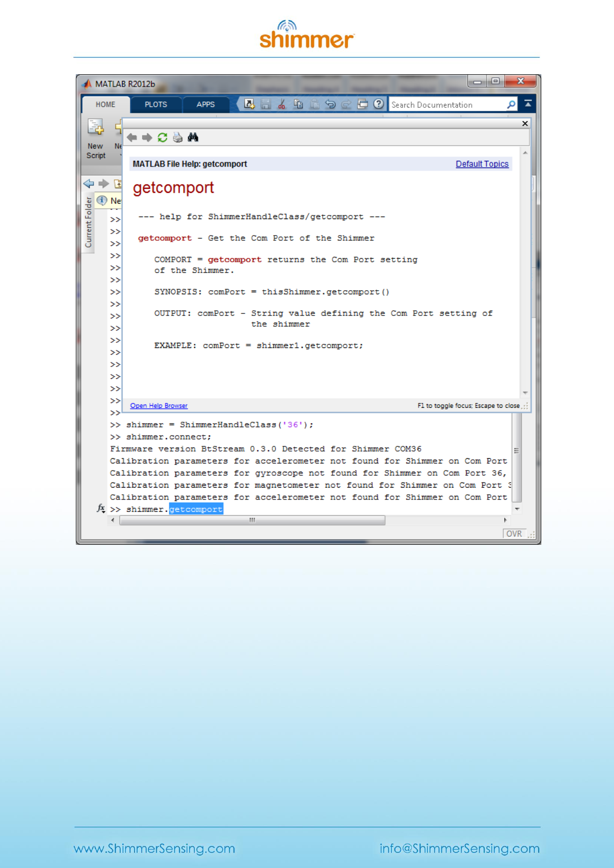Screen dimensions: 614x868
Task: Click the OVR status bar indicator
Action: click(514, 534)
